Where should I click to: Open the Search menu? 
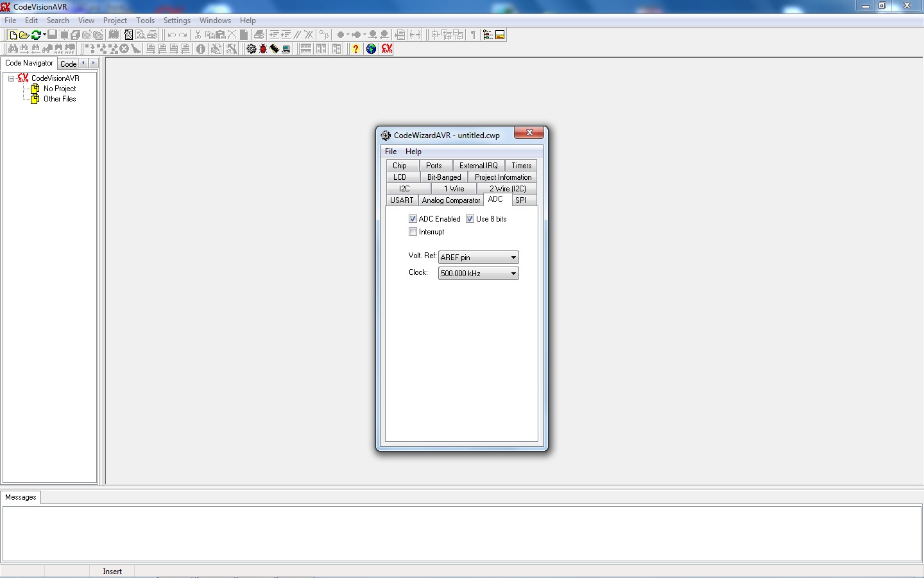tap(58, 21)
